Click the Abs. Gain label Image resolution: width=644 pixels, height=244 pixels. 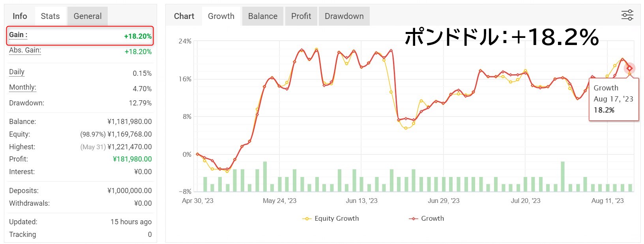tap(25, 50)
